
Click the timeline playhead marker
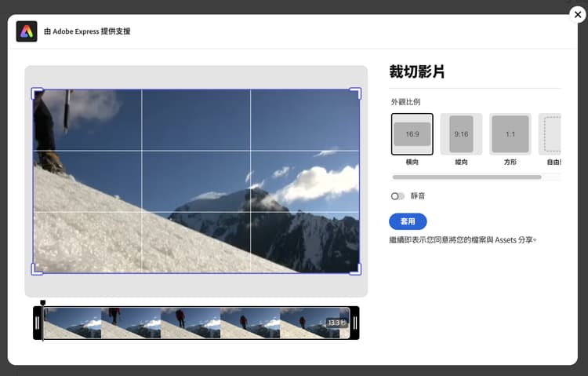coord(43,303)
